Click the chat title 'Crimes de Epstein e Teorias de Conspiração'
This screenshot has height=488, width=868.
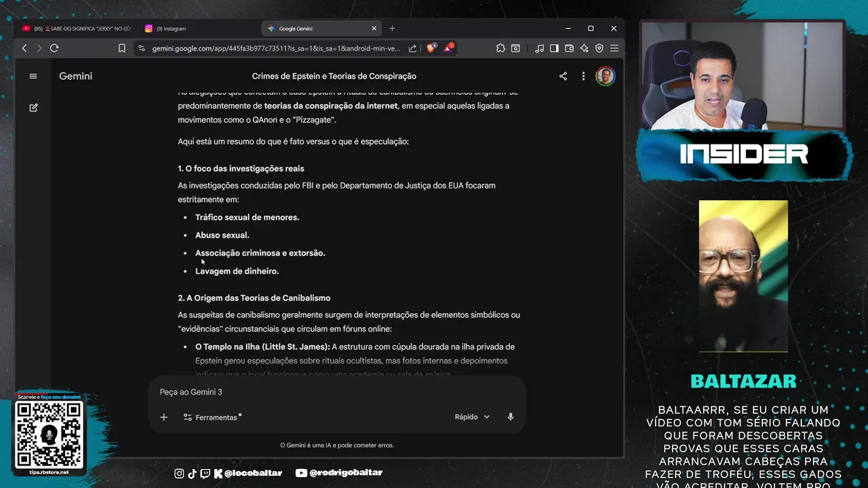(334, 77)
